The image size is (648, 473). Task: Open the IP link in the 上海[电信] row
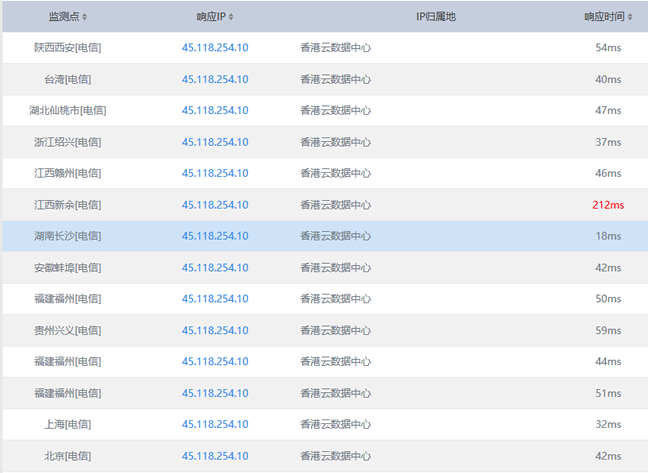[x=215, y=424]
